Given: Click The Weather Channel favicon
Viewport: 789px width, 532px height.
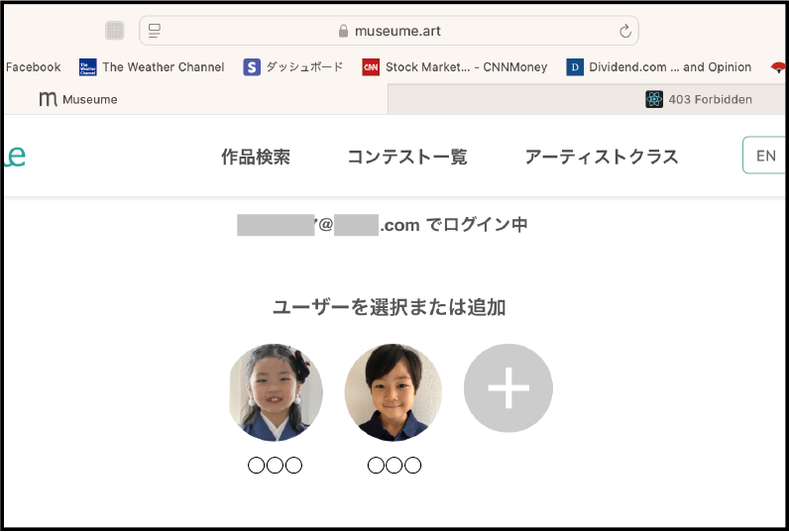Looking at the screenshot, I should pos(87,67).
